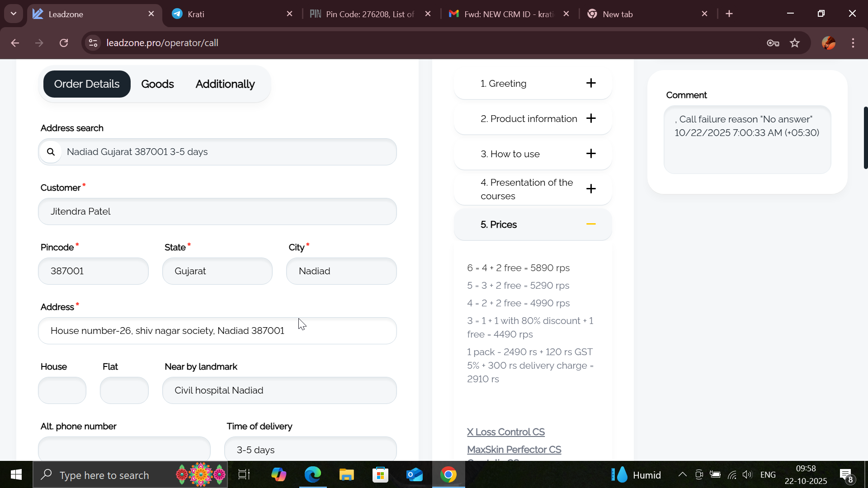The image size is (868, 488).
Task: Open MaxSkin Perfector CS link
Action: [514, 450]
